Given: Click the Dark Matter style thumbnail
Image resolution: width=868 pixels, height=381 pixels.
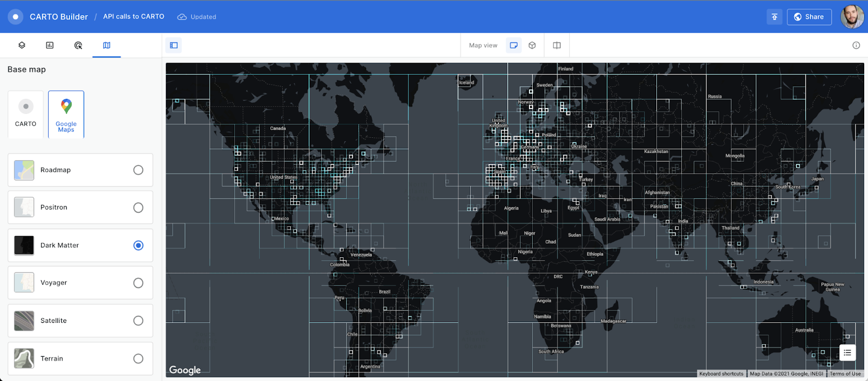Looking at the screenshot, I should (x=24, y=245).
